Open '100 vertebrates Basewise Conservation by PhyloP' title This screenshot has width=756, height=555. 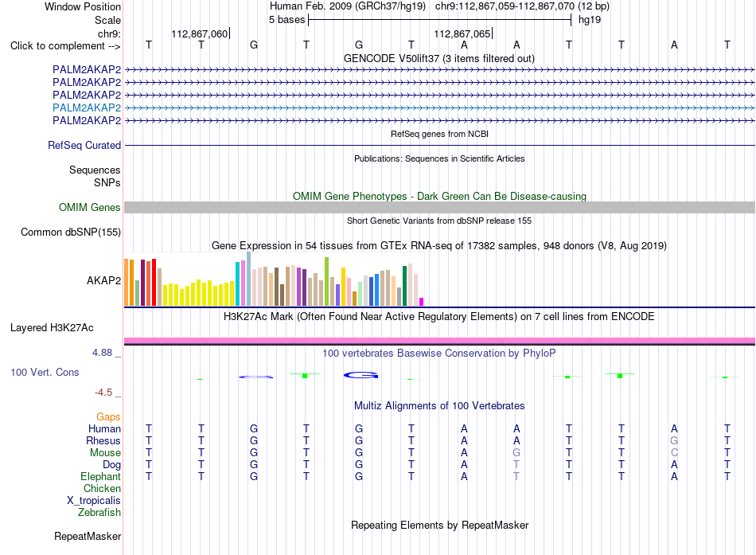(x=438, y=354)
